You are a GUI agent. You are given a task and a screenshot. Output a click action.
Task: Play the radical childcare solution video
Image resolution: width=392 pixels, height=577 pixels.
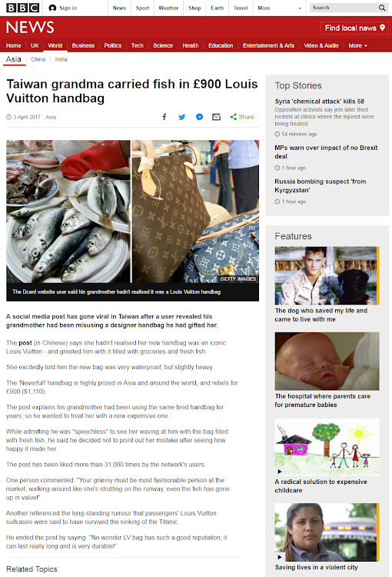click(280, 472)
